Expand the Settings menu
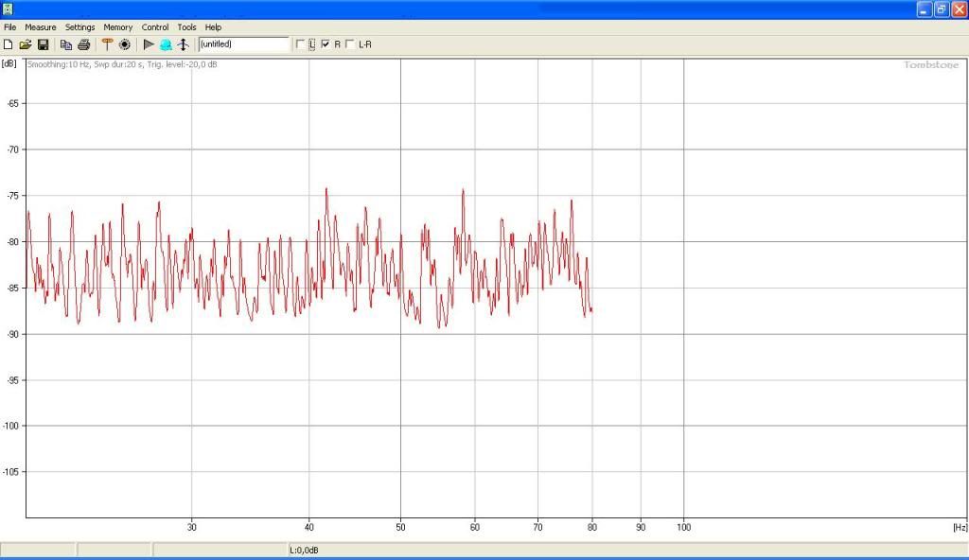Viewport: 969px width, 560px height. [80, 27]
